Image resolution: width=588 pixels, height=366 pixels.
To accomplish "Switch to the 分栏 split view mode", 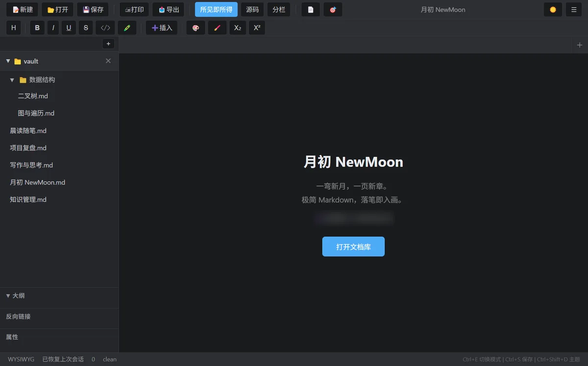I will point(279,9).
